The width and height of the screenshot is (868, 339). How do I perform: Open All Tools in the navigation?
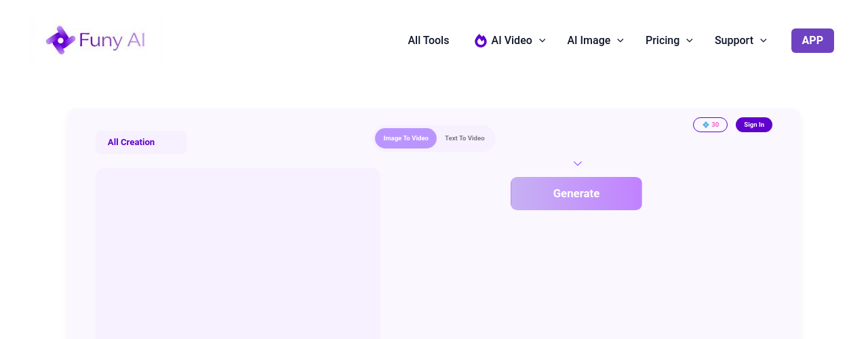(x=428, y=41)
